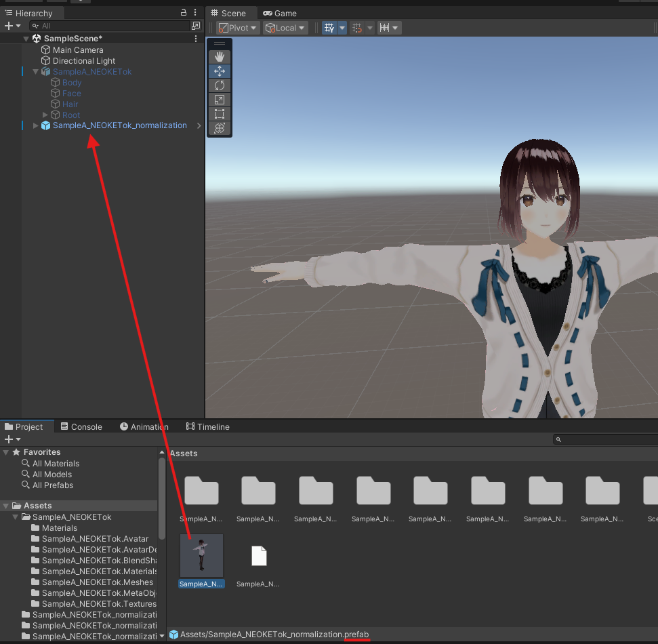
Task: Select the SampleA_NEOKETok_normalization prefab thumbnail
Action: (x=201, y=555)
